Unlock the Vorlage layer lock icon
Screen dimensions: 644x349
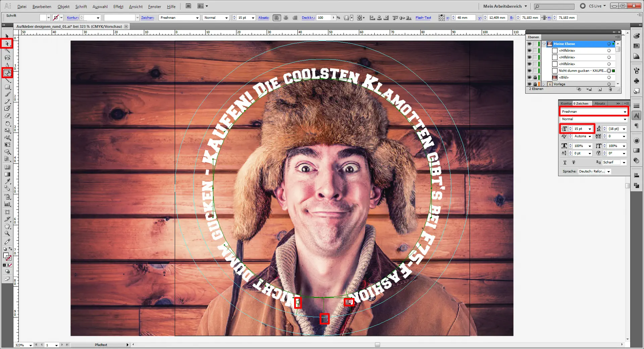point(535,84)
